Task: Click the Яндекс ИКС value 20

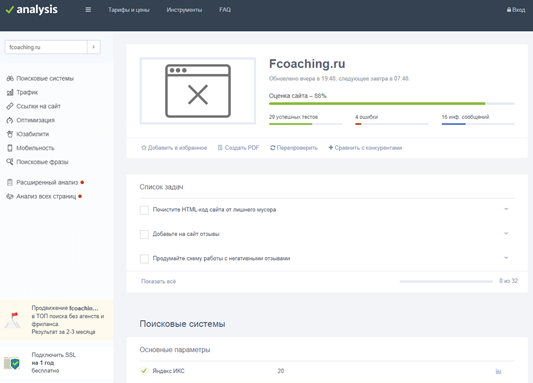Action: [x=281, y=371]
